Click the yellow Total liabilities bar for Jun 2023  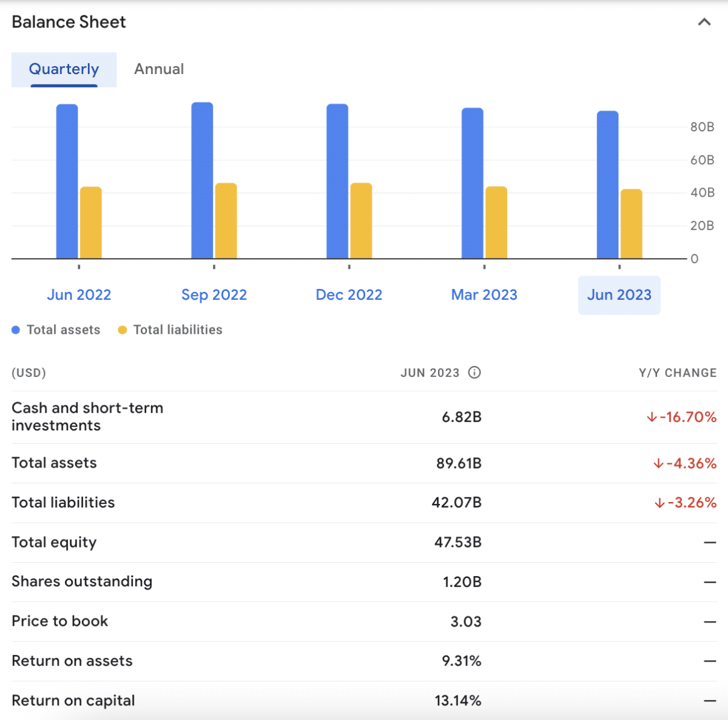631,225
